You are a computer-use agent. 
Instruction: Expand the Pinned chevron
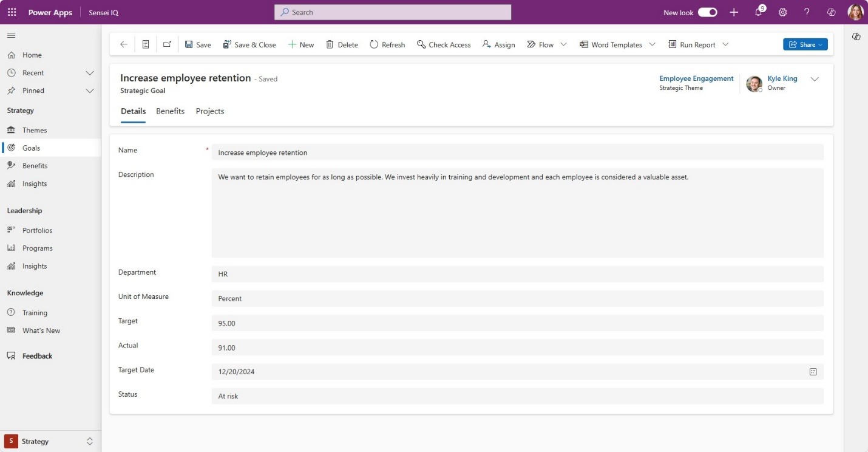tap(90, 91)
